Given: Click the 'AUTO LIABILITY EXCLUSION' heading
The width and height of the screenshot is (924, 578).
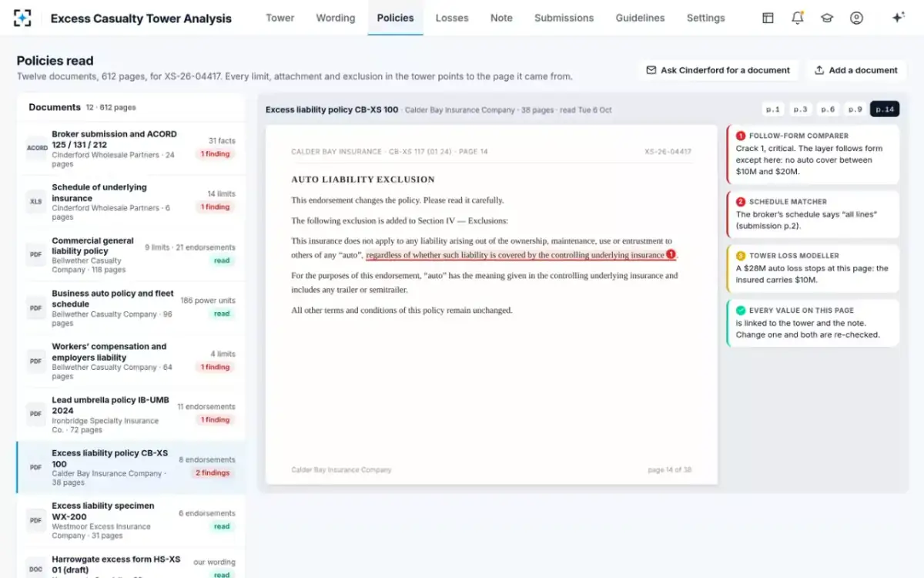Looking at the screenshot, I should coord(363,180).
